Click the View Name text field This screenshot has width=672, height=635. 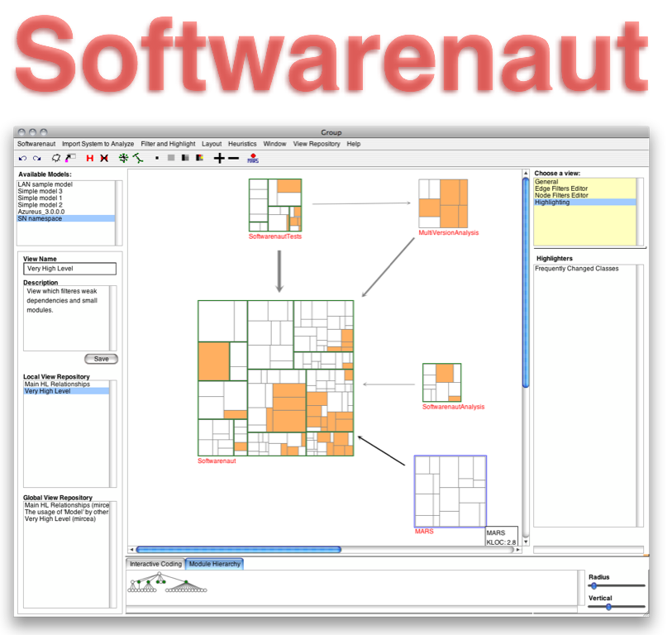tap(69, 269)
